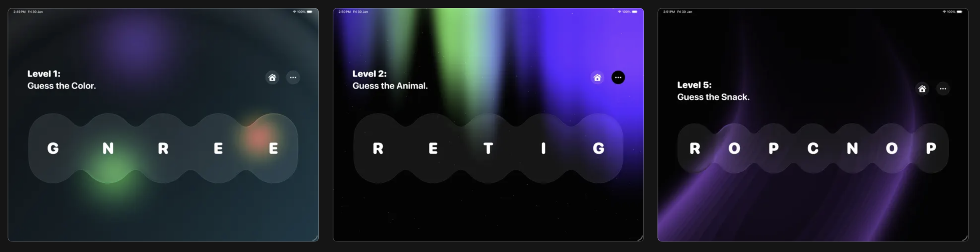Viewport: 980px width, 252px height.
Task: Open the more options button on Level 1
Action: point(293,78)
